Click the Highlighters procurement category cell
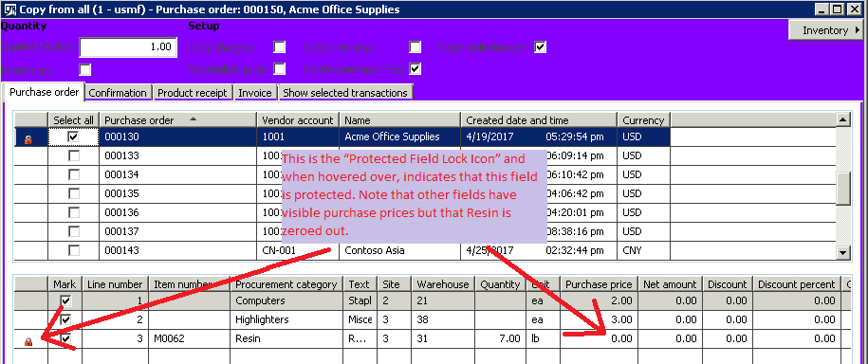 [x=286, y=319]
